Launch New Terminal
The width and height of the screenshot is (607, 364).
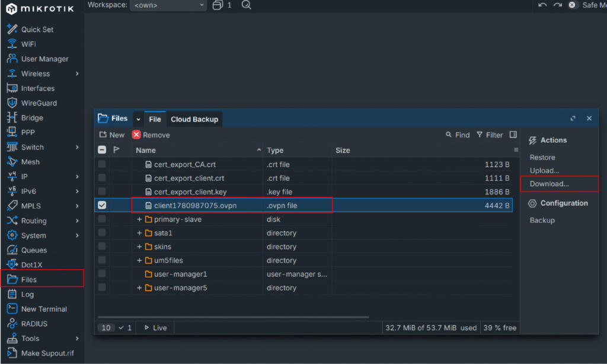pos(44,309)
